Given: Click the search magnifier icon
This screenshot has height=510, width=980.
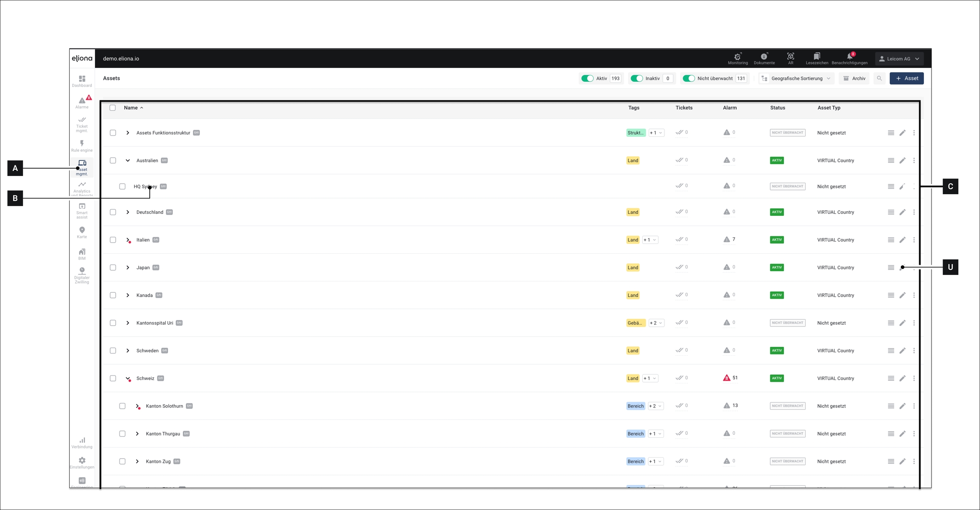Looking at the screenshot, I should click(879, 78).
